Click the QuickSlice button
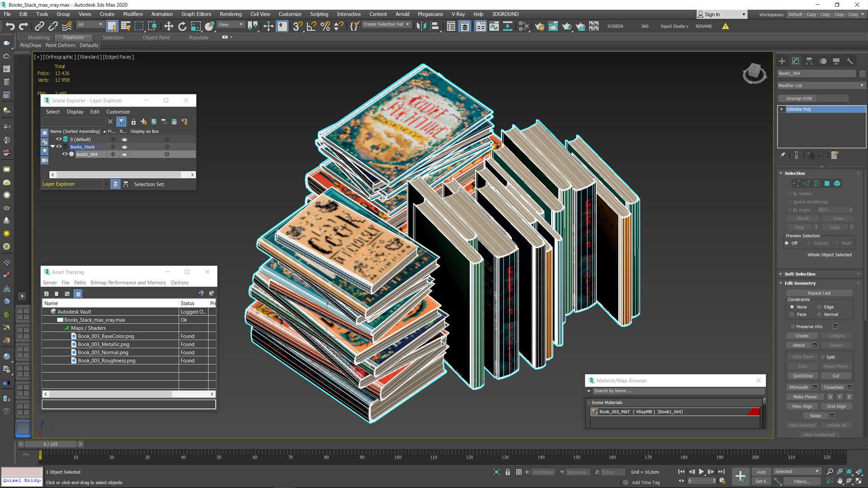 click(x=803, y=375)
